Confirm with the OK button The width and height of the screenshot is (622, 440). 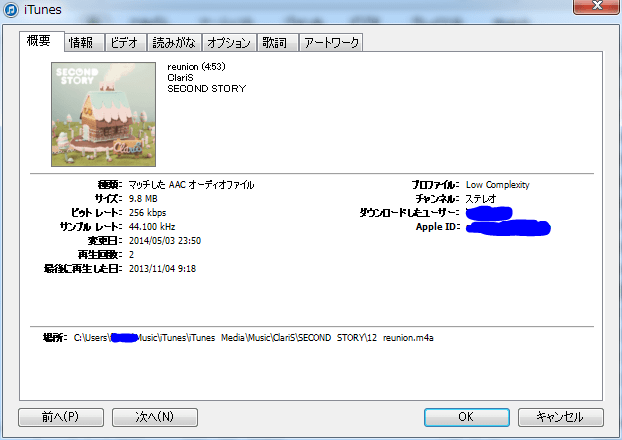click(466, 417)
